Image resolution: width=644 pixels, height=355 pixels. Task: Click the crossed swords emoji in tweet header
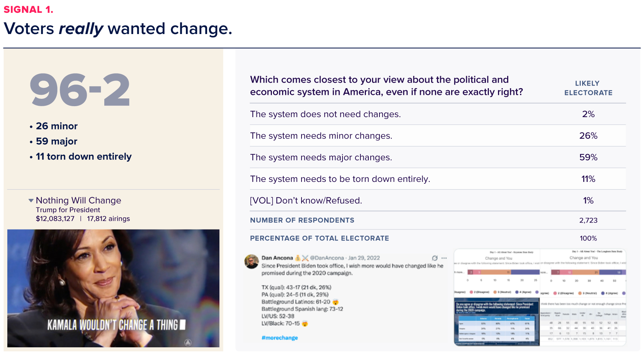tap(305, 258)
